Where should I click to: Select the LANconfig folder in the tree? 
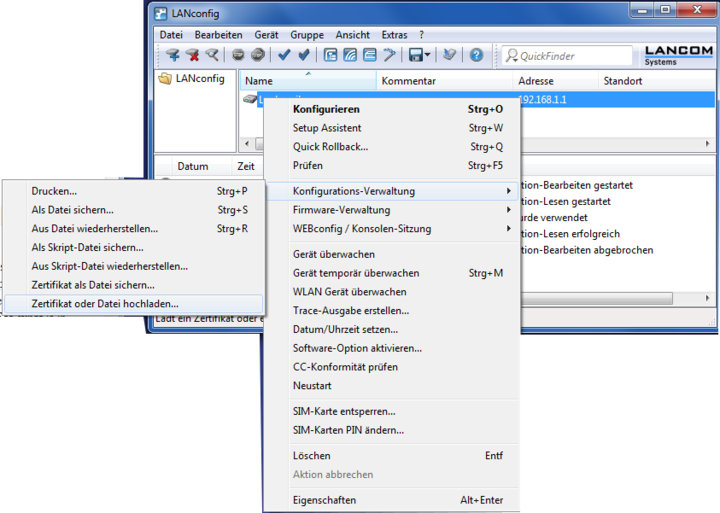coord(191,79)
